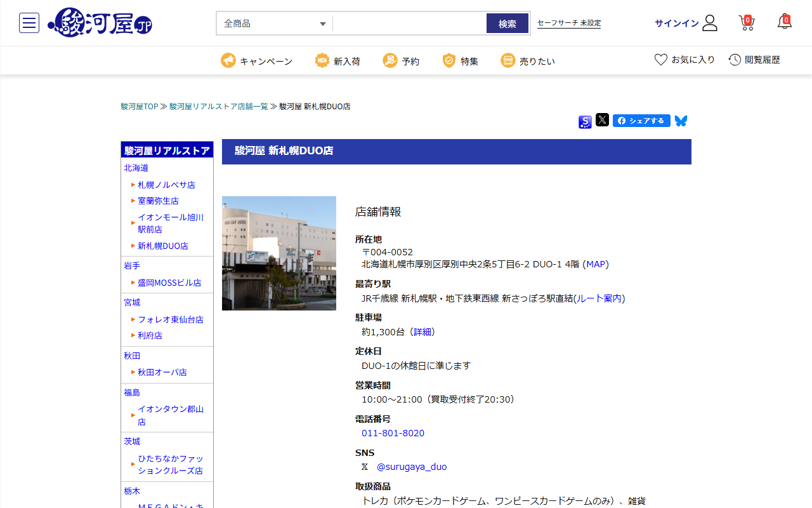Select 岩手 region in sidebar
The width and height of the screenshot is (812, 508).
(x=132, y=265)
